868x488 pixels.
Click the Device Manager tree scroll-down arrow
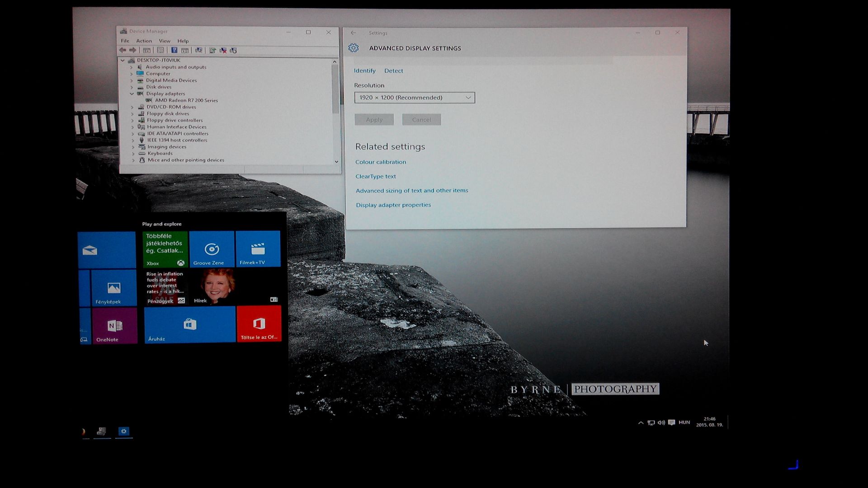pyautogui.click(x=336, y=161)
